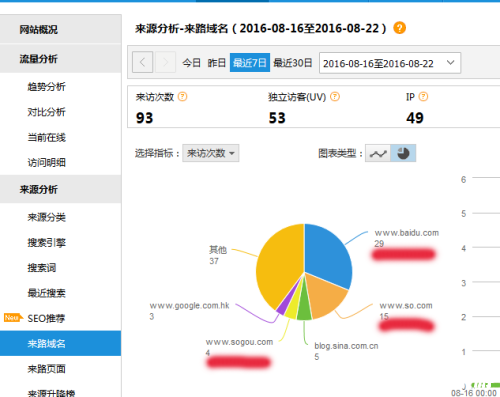Select 最近30日 time range
Viewport: 500px width, 397px height.
[x=293, y=63]
